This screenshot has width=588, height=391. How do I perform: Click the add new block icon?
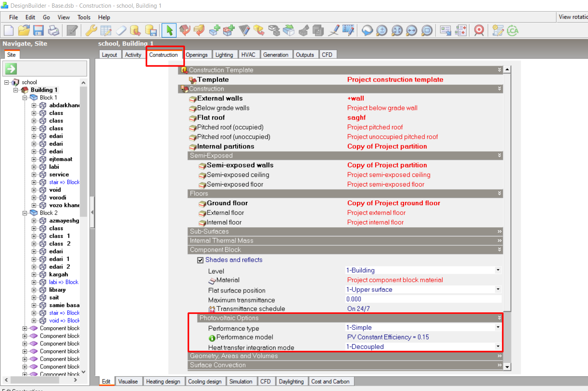tap(214, 30)
